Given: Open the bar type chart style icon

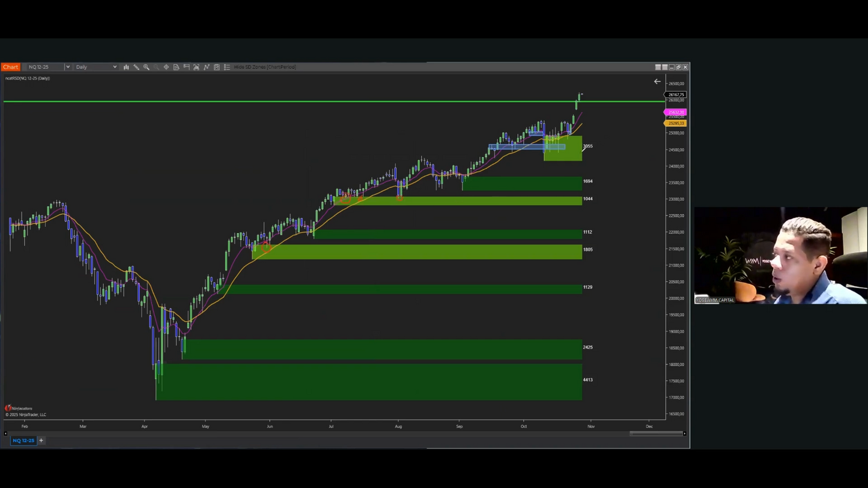Looking at the screenshot, I should [126, 67].
